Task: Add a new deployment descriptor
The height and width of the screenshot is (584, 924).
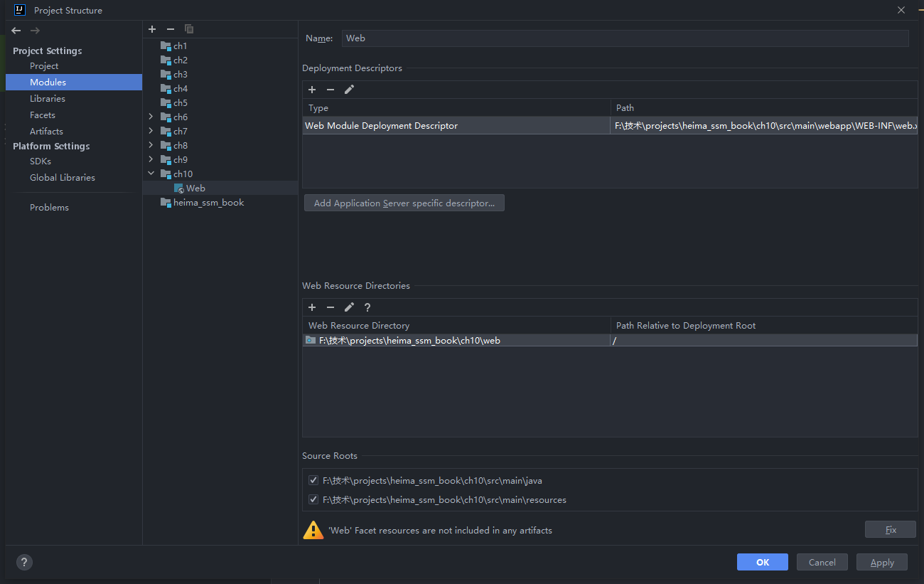Action: pyautogui.click(x=312, y=90)
